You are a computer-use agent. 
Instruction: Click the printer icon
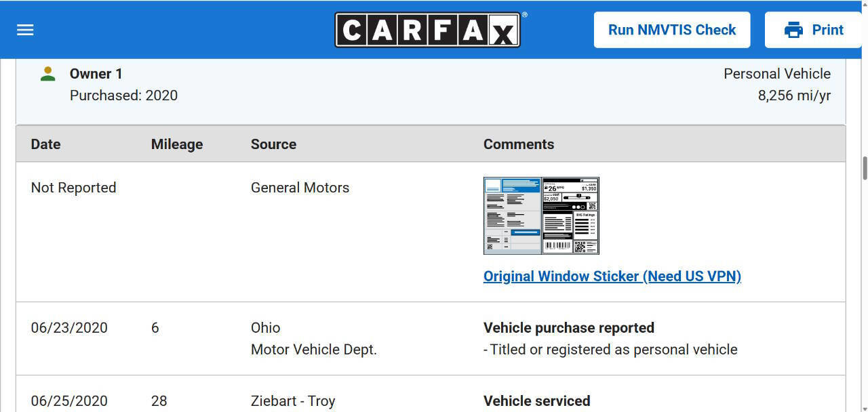point(793,30)
